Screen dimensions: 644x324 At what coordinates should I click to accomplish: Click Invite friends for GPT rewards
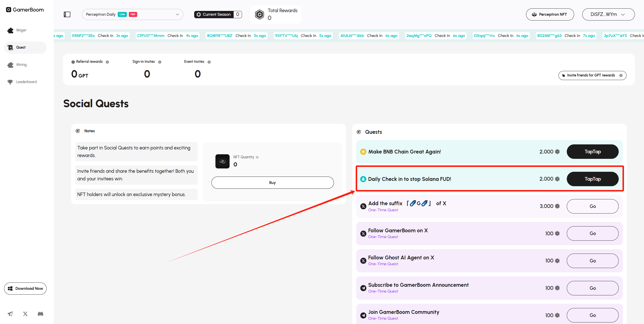click(x=592, y=75)
